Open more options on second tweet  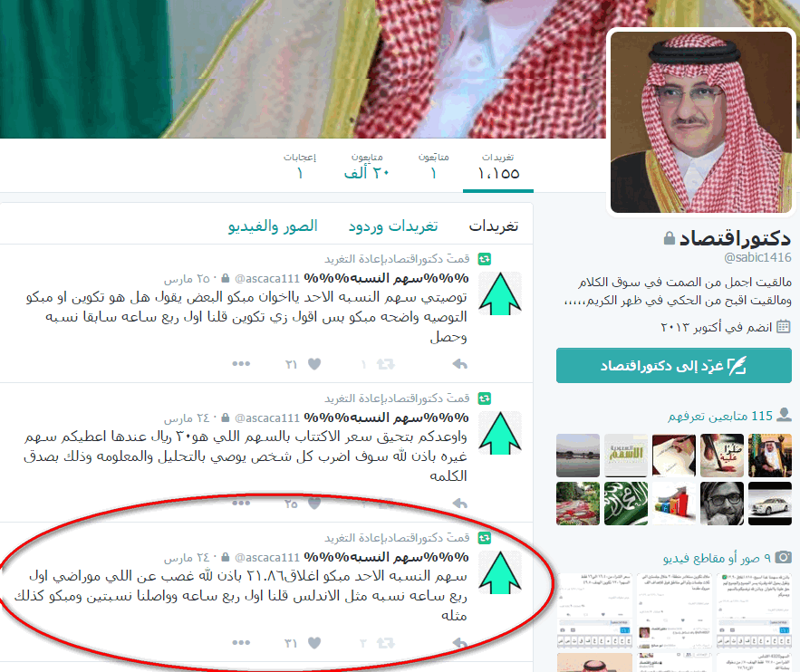pos(241,503)
